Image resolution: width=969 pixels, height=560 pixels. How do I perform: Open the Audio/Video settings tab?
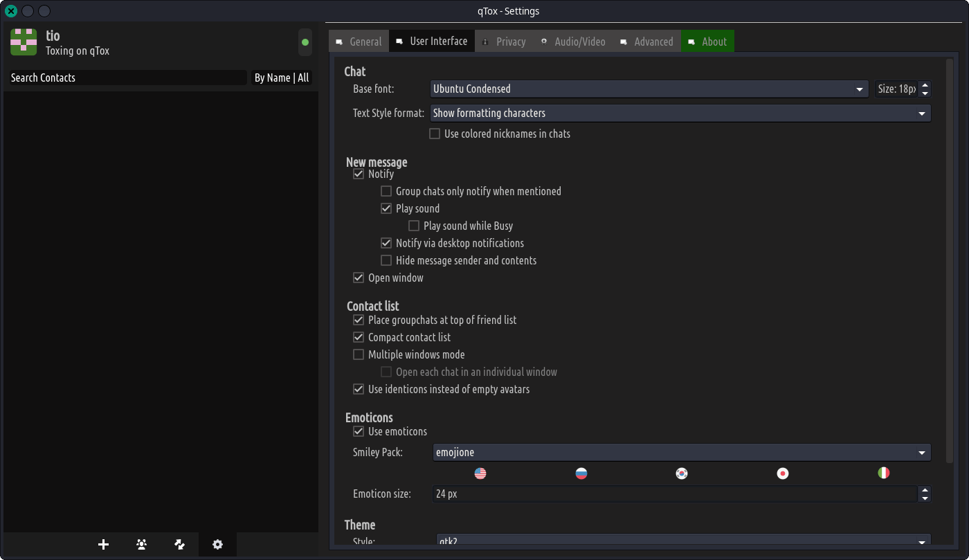pos(573,42)
